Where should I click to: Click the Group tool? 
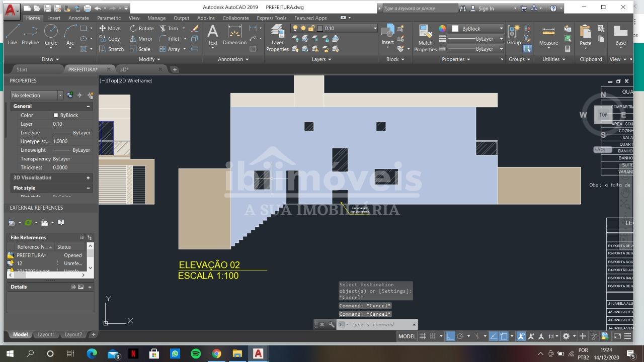514,34
